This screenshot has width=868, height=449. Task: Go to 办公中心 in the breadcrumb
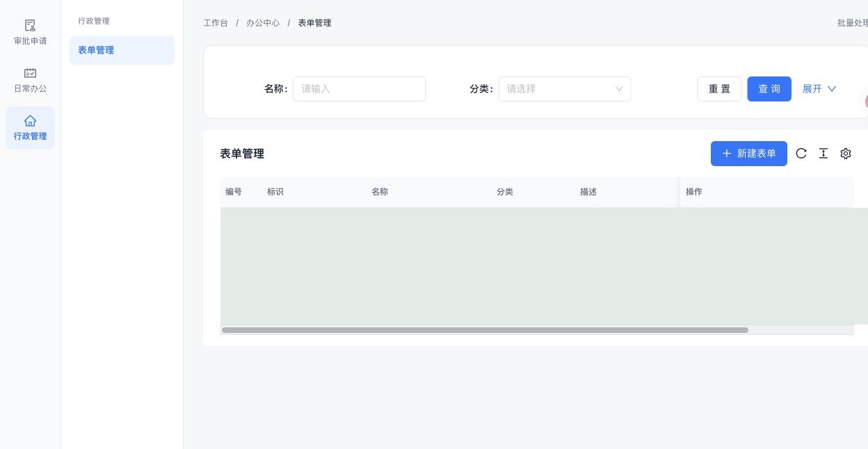point(263,23)
